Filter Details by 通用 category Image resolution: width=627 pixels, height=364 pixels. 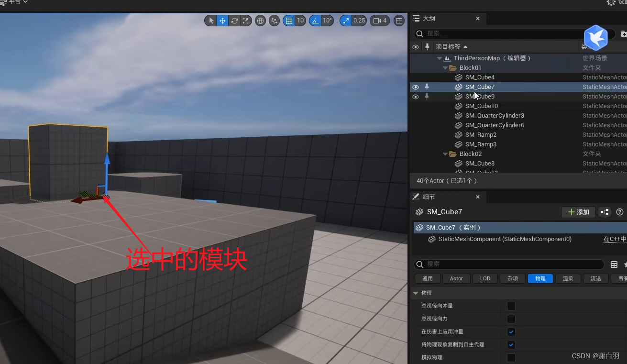(x=427, y=278)
